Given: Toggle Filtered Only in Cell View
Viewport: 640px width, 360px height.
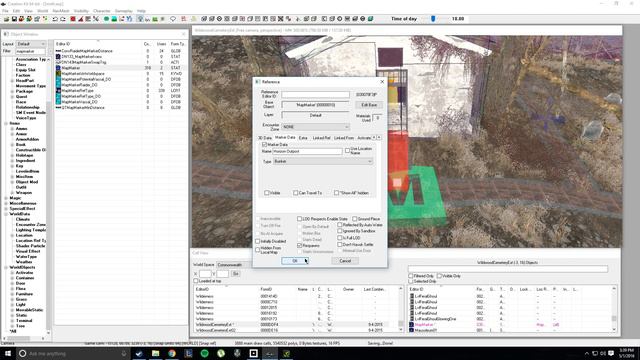Looking at the screenshot, I should click(x=411, y=276).
